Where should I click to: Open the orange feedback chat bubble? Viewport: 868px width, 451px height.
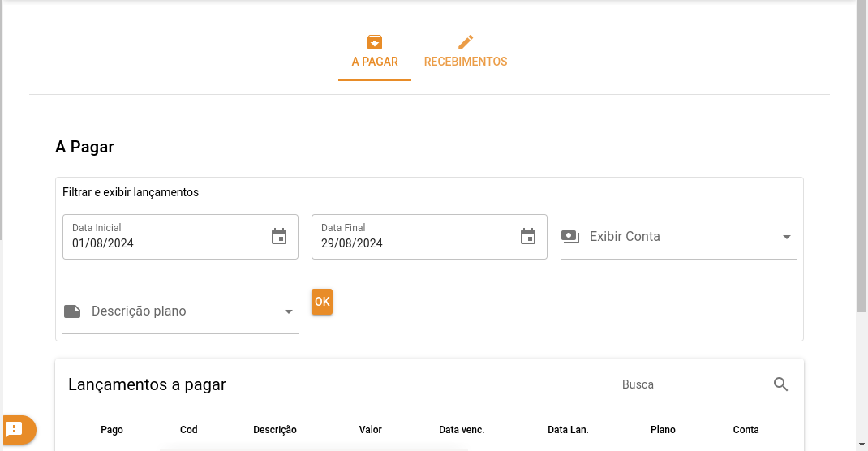(x=17, y=429)
